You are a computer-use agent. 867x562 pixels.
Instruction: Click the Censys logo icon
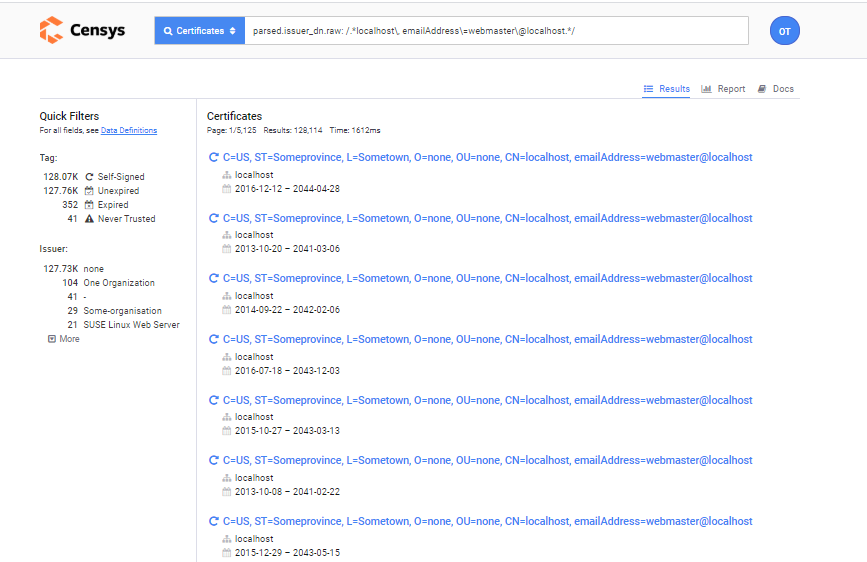coord(51,30)
